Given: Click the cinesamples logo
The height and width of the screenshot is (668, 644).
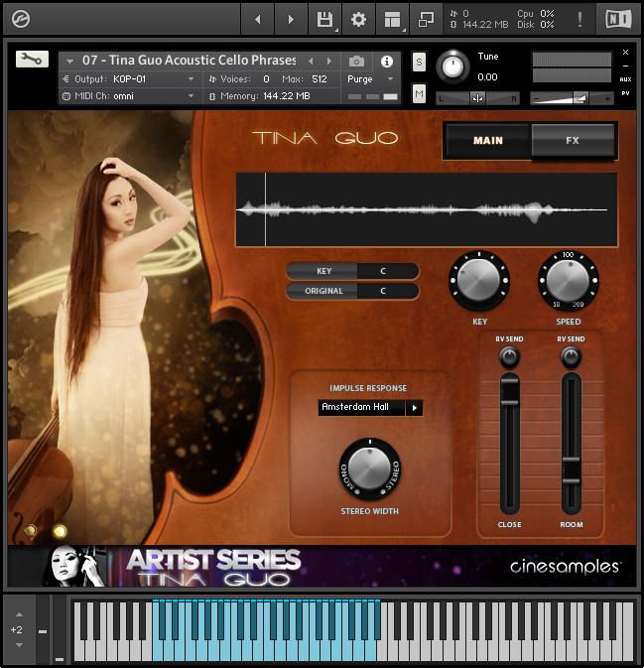Looking at the screenshot, I should coord(565,567).
